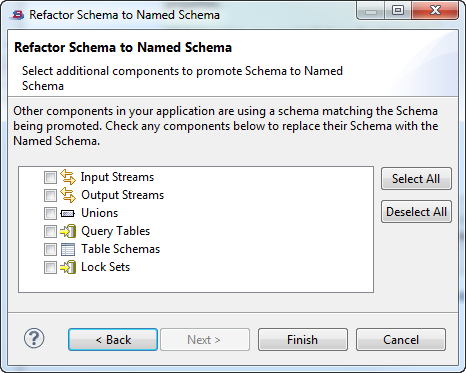Click the Query Tables icon

coord(68,231)
